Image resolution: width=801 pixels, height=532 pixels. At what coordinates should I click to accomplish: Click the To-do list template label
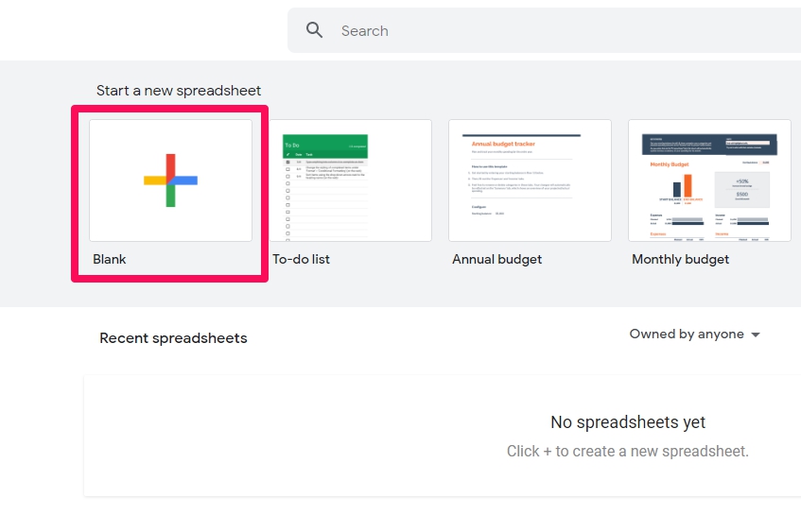point(301,259)
